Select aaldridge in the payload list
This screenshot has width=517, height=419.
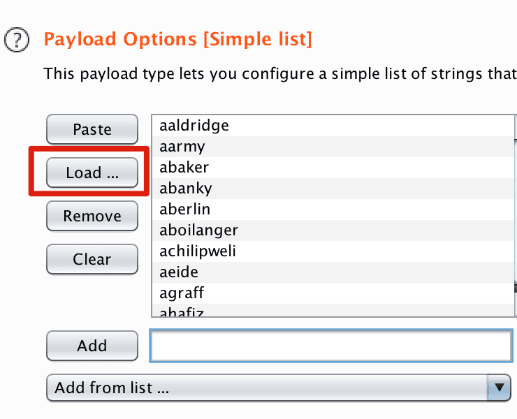333,126
